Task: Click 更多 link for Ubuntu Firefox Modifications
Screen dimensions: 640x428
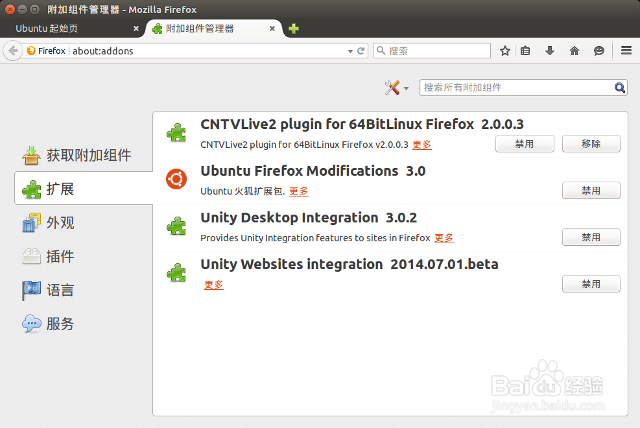Action: tap(299, 191)
